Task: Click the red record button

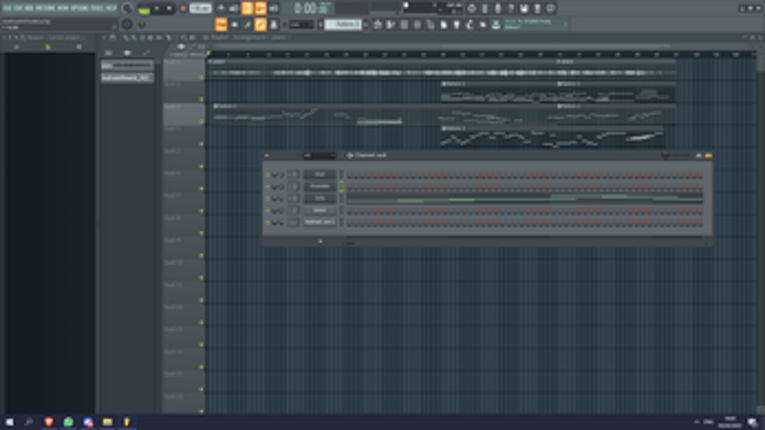Action: 183,8
